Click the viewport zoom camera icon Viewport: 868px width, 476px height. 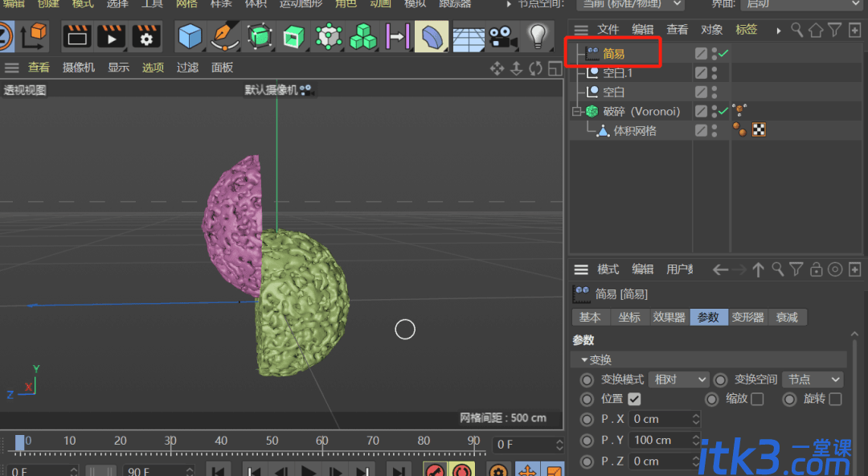[516, 68]
